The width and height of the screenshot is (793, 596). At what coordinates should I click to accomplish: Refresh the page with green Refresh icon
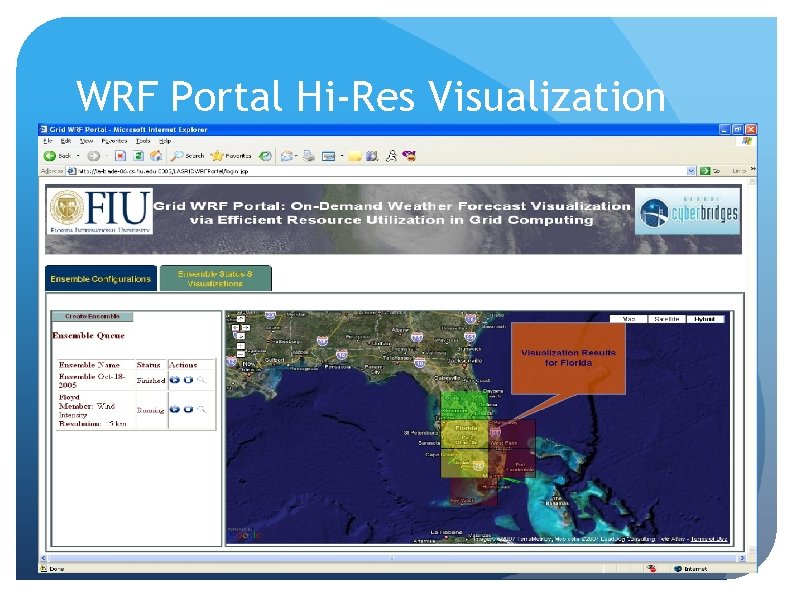tap(139, 156)
